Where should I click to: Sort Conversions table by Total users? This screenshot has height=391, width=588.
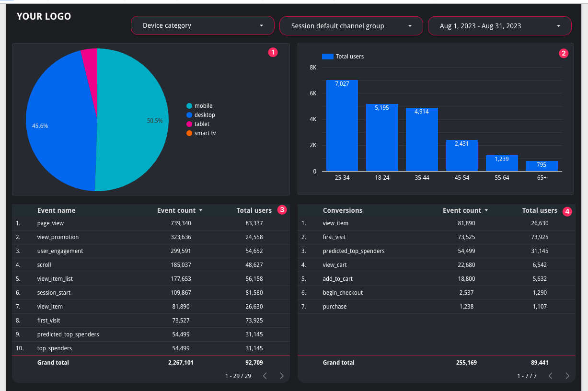540,210
